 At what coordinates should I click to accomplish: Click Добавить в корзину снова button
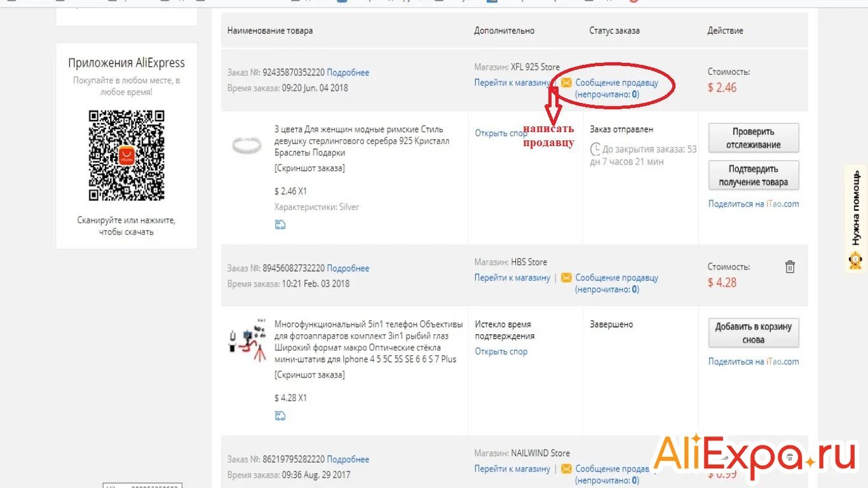[754, 333]
